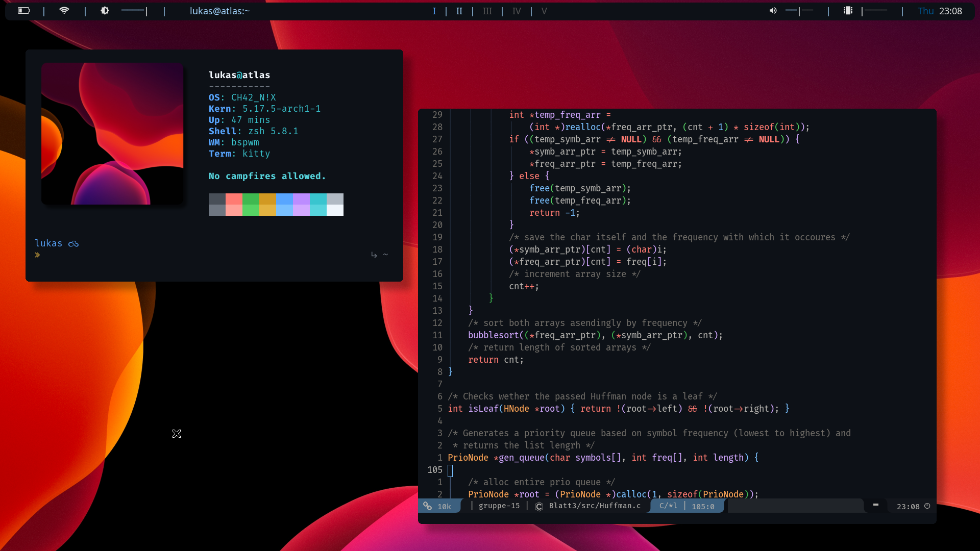
Task: Click the volume speaker icon
Action: [x=773, y=11]
